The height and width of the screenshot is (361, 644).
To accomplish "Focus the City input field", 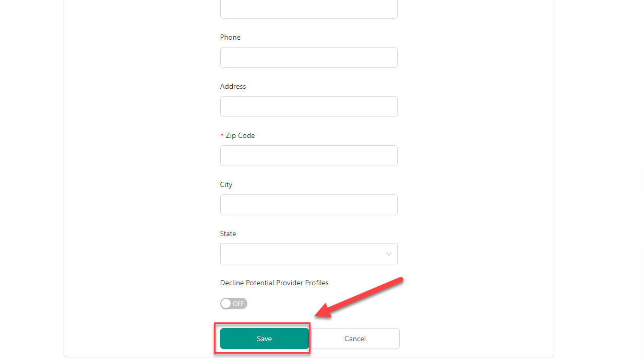I will 309,205.
